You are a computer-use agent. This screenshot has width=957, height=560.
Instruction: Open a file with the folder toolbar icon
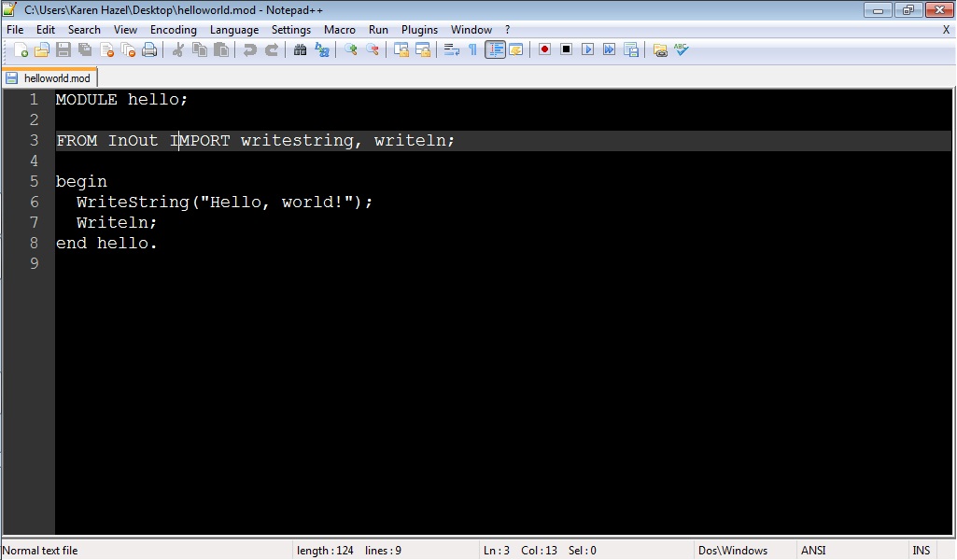point(41,49)
